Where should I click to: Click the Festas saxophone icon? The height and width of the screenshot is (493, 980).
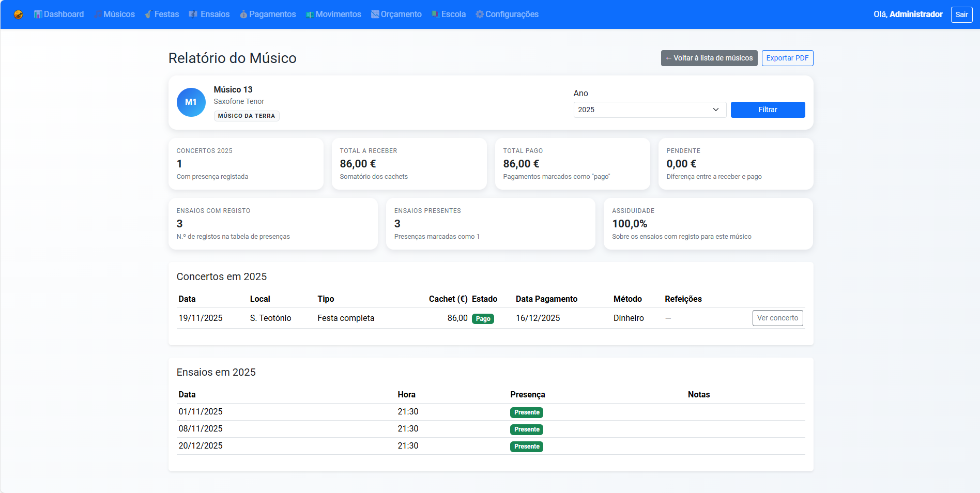(x=148, y=14)
